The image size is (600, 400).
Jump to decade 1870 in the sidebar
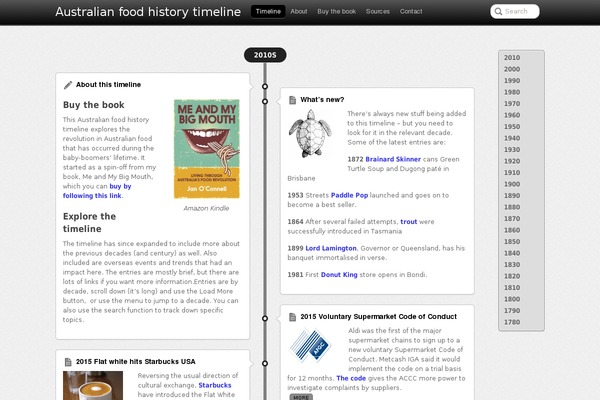click(x=512, y=219)
